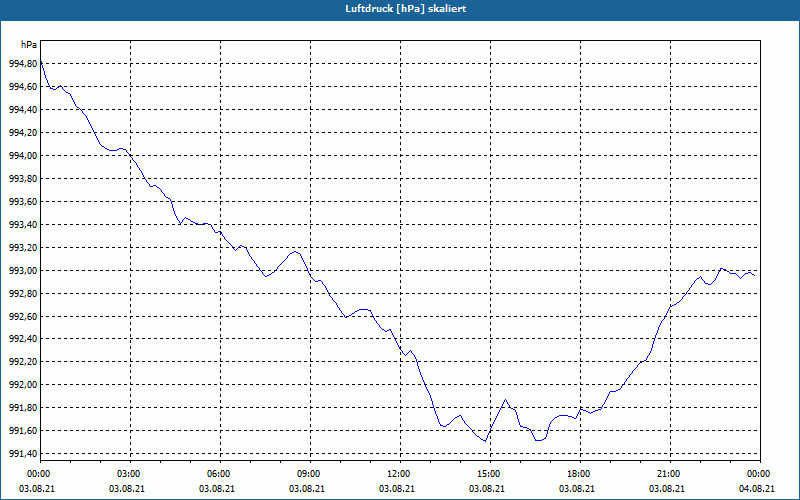
Task: Click the 992,00 y-axis value
Action: coord(23,385)
